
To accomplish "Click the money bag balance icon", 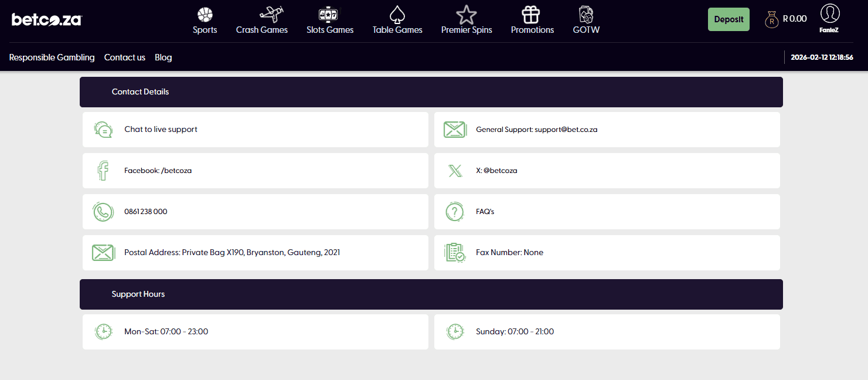I will 772,19.
